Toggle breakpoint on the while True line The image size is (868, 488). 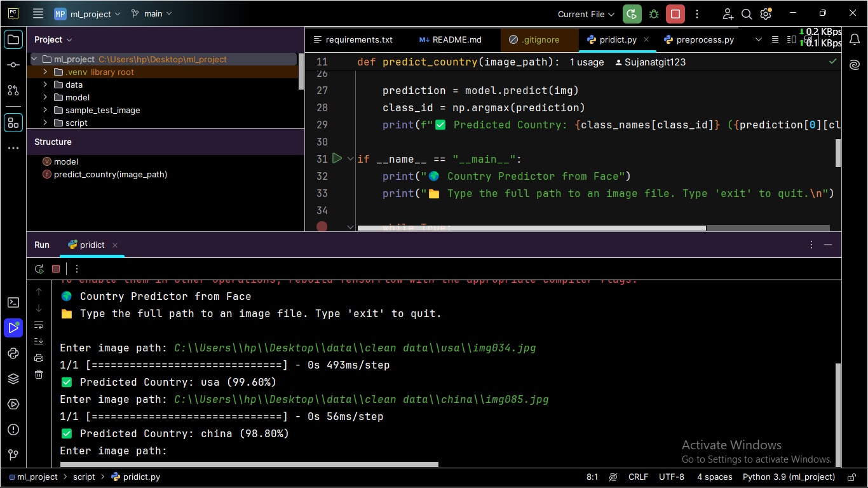point(322,226)
